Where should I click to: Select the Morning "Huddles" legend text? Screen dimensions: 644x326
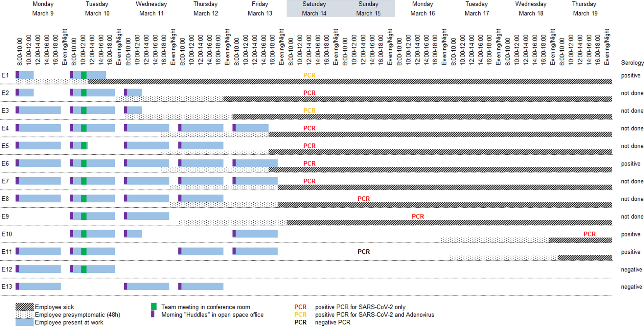[x=212, y=315]
